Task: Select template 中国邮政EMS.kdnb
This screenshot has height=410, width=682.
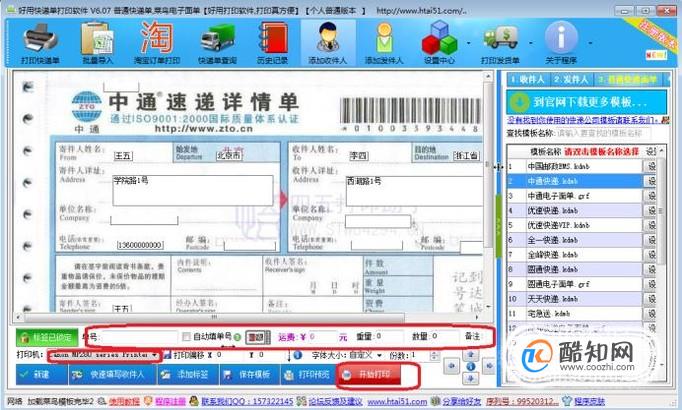Action: point(575,166)
